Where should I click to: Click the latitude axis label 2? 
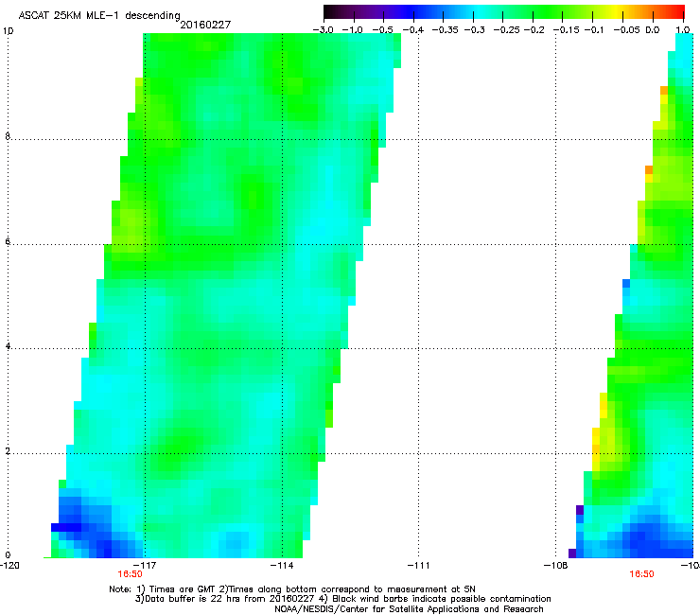[x=8, y=451]
